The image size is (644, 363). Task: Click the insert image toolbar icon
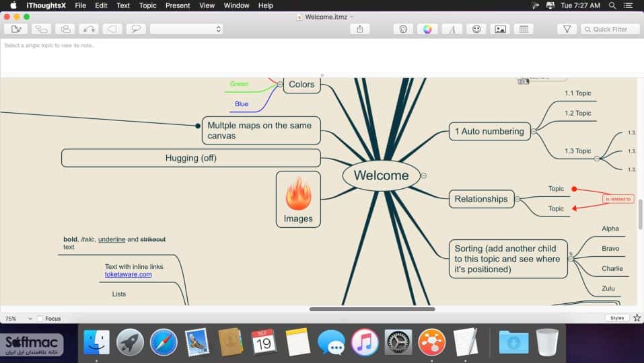click(500, 29)
